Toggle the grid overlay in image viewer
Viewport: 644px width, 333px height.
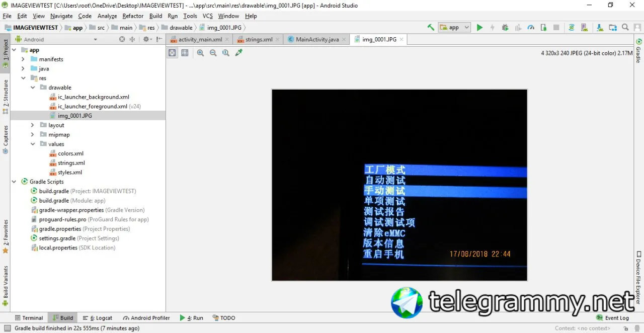185,53
